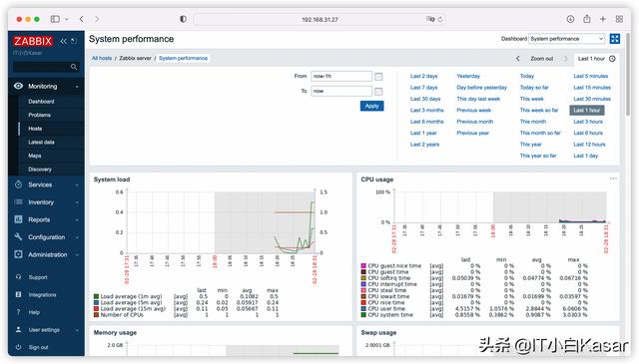
Task: Click Safari sidebar toggle icon
Action: tap(55, 19)
